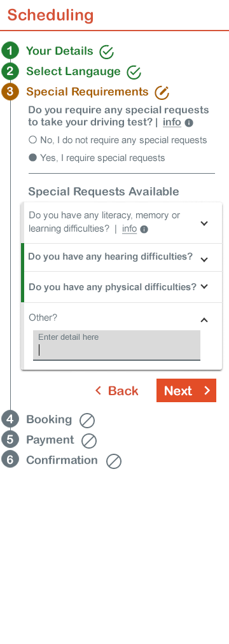Click the Booking blocked circle icon
This screenshot has width=229, height=644.
87,421
